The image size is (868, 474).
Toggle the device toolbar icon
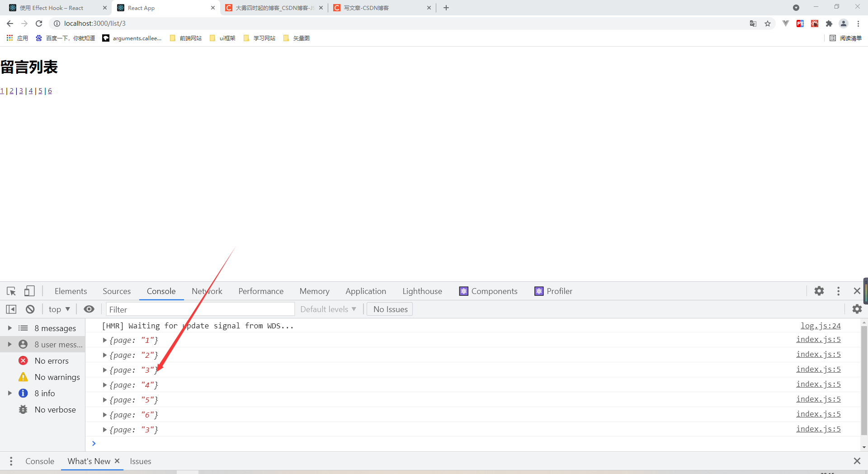click(29, 291)
